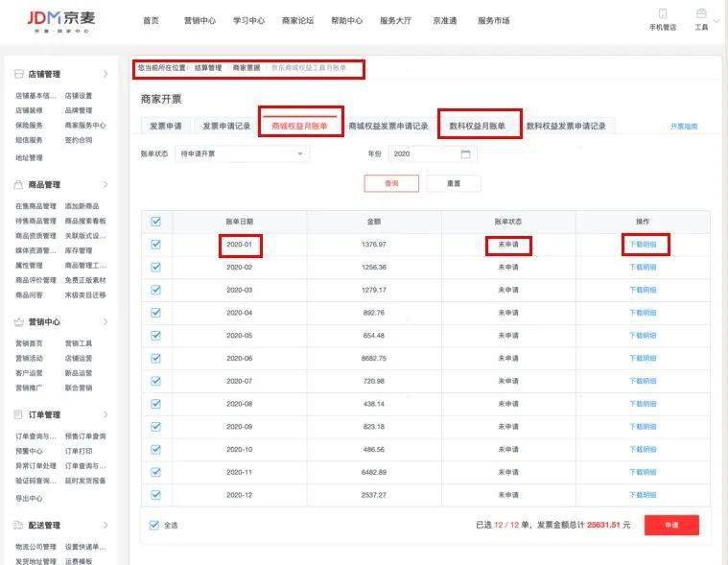
Task: Uncheck the 2020-01 row checkbox
Action: coord(155,245)
